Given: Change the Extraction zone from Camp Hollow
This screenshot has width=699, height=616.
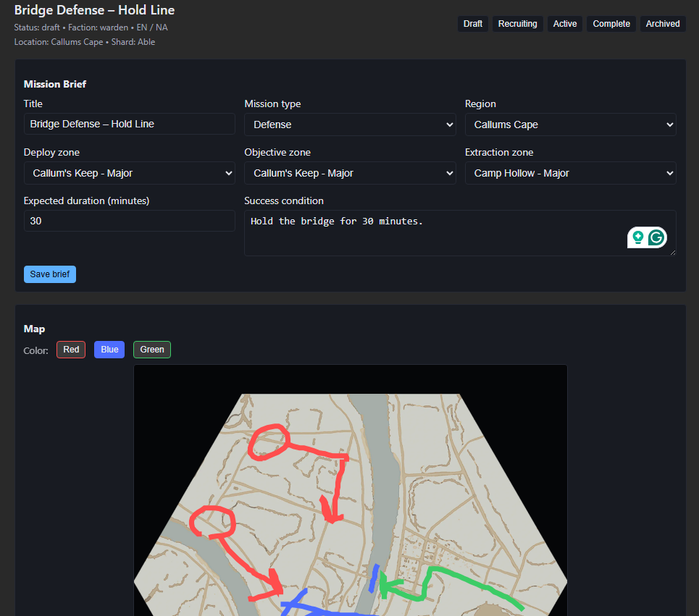Looking at the screenshot, I should tap(570, 172).
